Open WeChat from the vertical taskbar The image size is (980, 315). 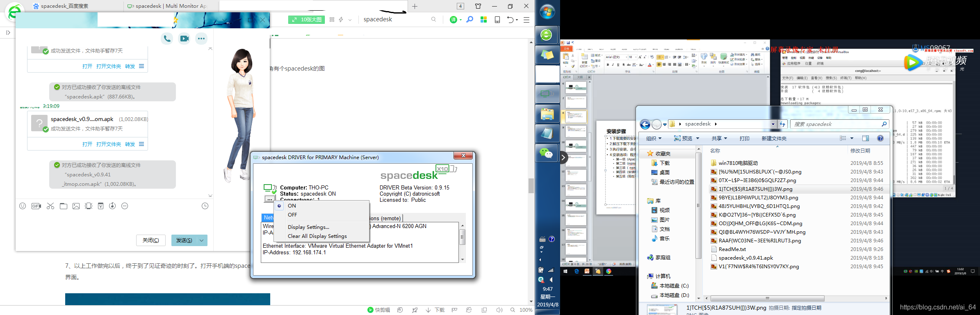(547, 153)
